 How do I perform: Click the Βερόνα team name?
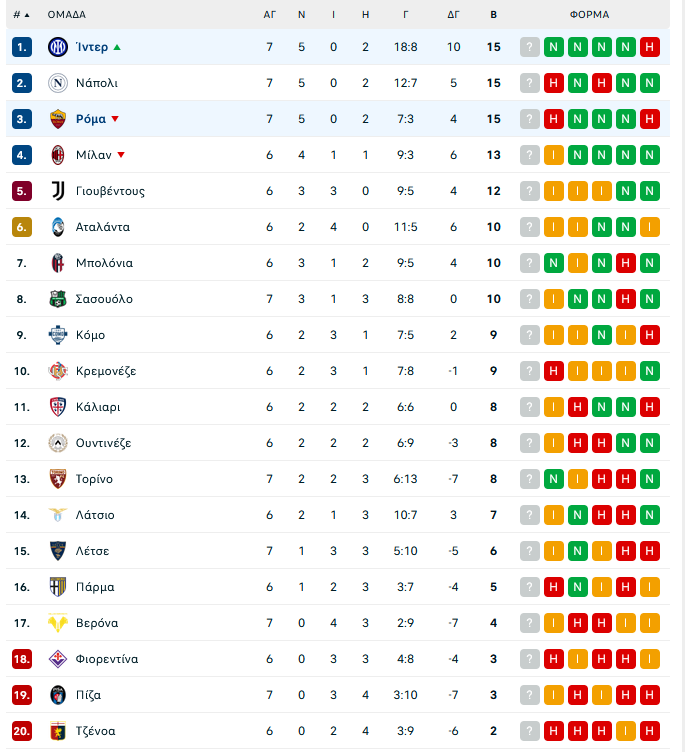97,623
